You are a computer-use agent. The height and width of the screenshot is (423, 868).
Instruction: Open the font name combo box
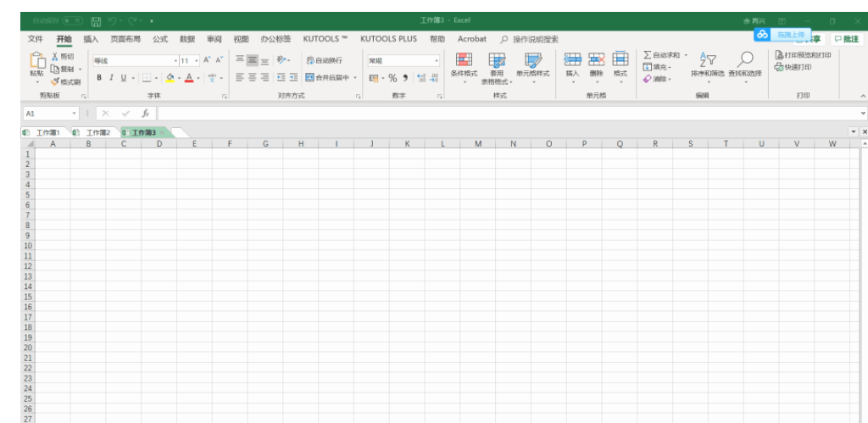(x=136, y=60)
